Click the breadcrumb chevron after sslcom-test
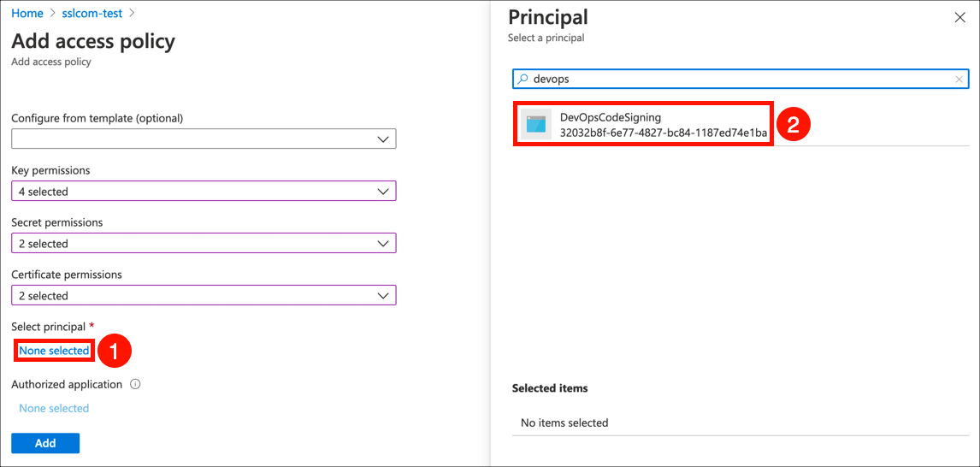 tap(131, 14)
